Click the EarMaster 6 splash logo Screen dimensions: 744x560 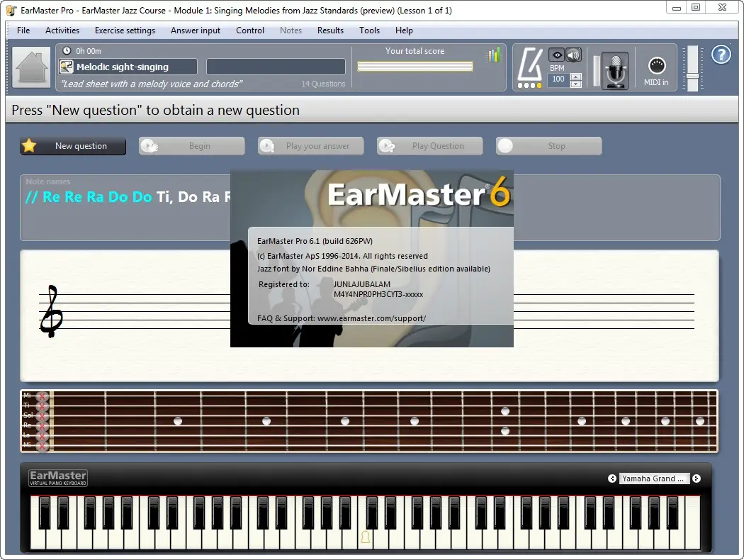419,193
